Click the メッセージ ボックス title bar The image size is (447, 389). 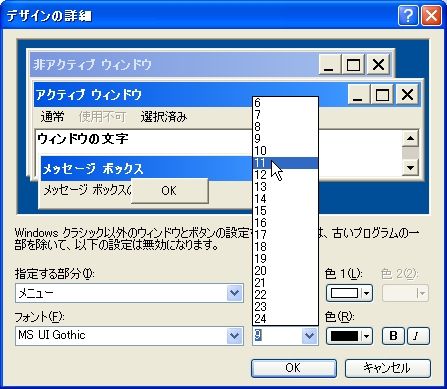[x=147, y=169]
